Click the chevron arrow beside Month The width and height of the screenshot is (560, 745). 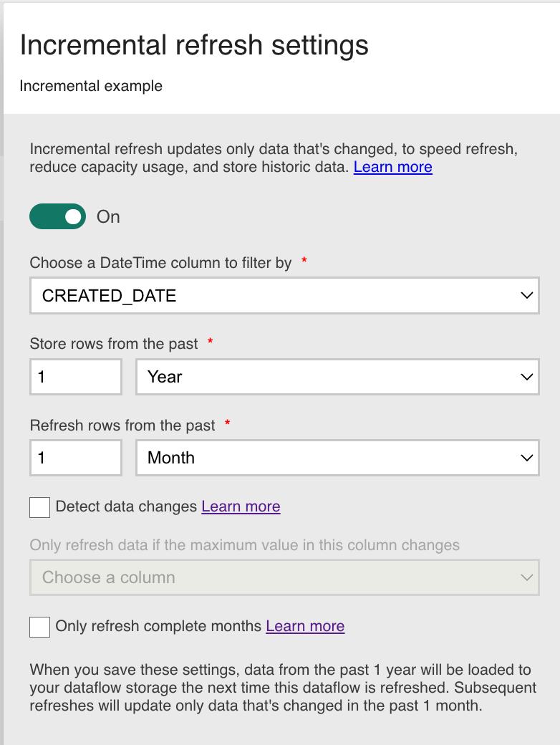(527, 458)
